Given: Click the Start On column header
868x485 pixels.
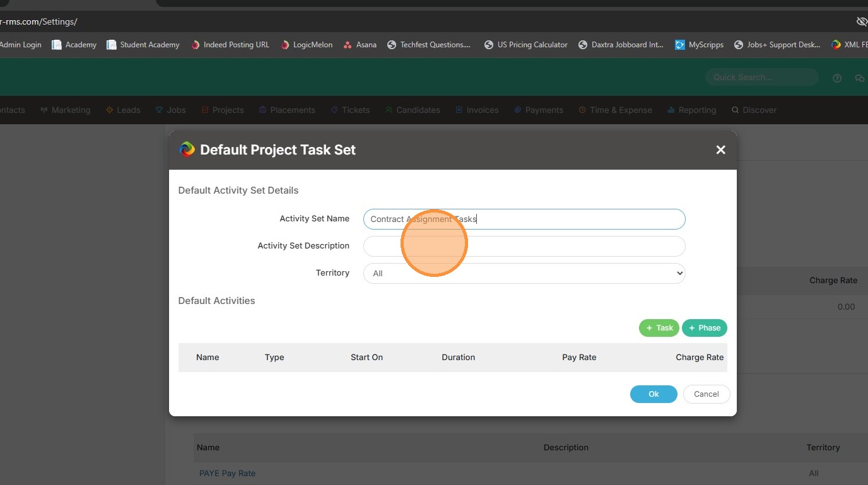Looking at the screenshot, I should 367,357.
